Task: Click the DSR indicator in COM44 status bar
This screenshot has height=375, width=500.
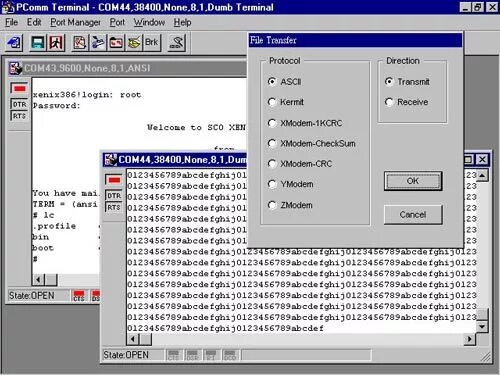Action: 192,355
